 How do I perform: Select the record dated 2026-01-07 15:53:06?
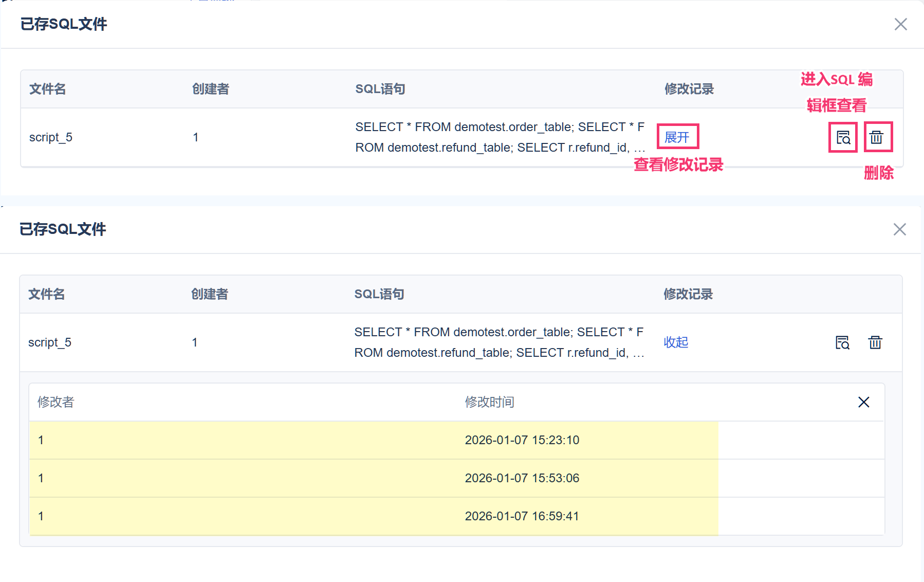(x=522, y=478)
